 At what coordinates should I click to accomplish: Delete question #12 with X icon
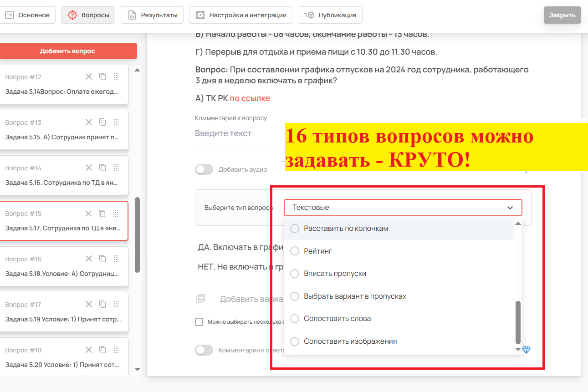tap(89, 77)
